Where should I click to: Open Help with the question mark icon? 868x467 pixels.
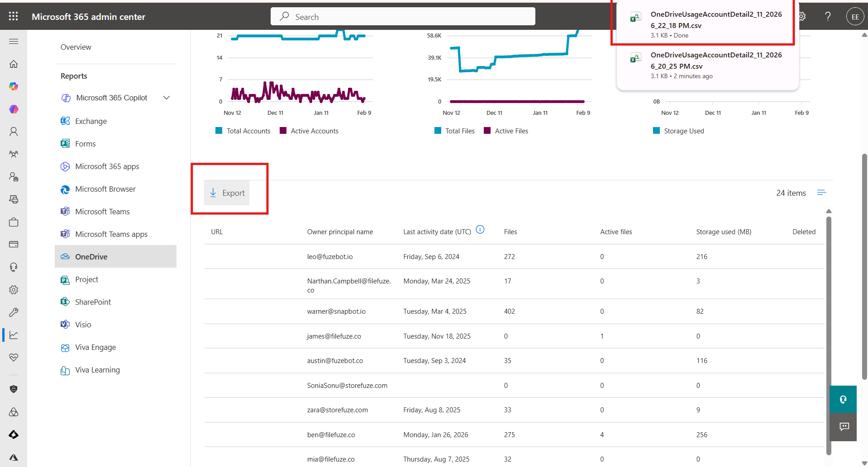click(828, 16)
